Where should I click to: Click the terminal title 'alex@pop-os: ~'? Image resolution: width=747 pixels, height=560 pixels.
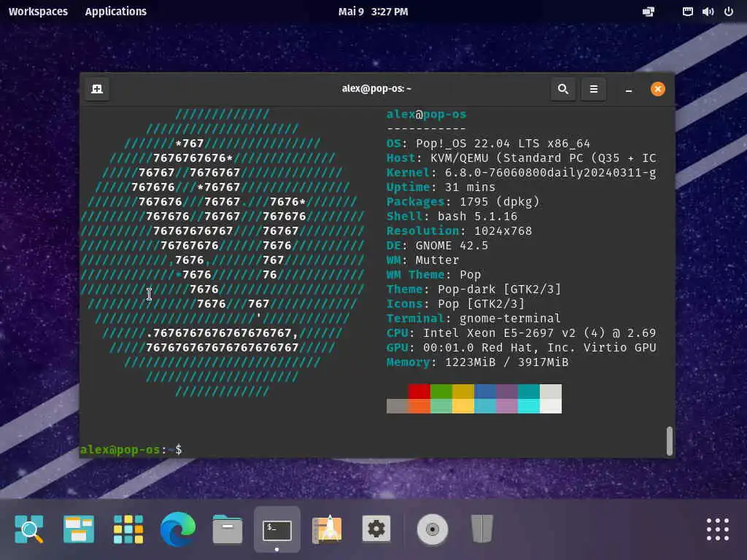pos(376,88)
